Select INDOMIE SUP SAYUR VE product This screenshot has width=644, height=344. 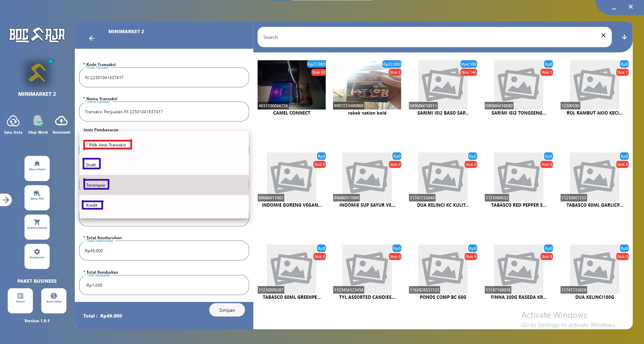[367, 177]
